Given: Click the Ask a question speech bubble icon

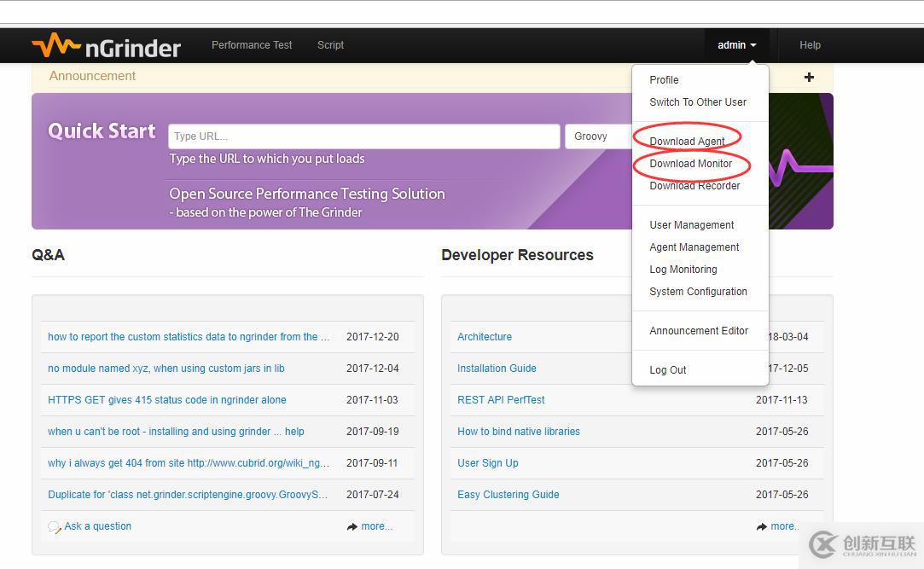Looking at the screenshot, I should tap(55, 527).
